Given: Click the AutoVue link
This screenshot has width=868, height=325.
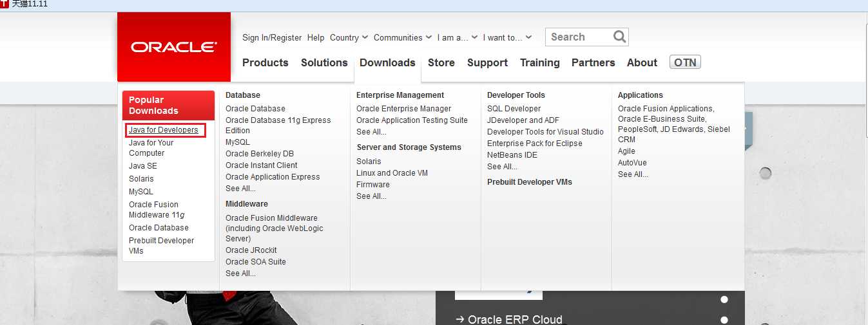Looking at the screenshot, I should click(x=632, y=163).
